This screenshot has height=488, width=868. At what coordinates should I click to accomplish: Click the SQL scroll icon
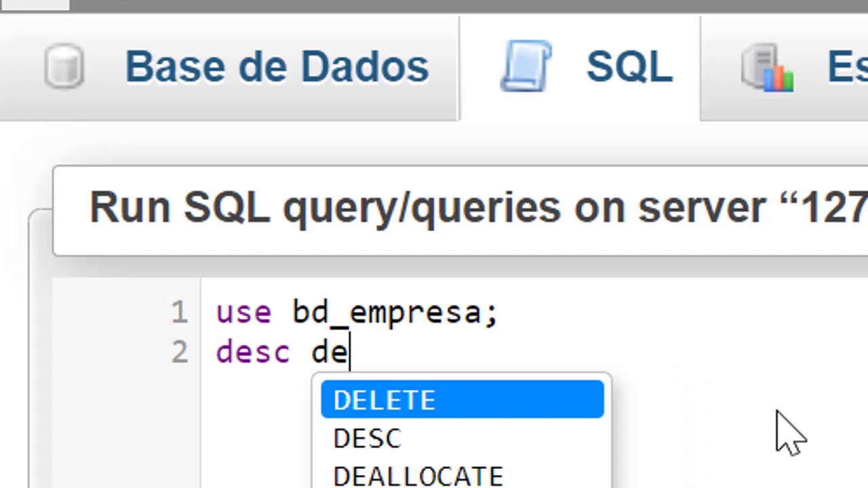tap(526, 66)
